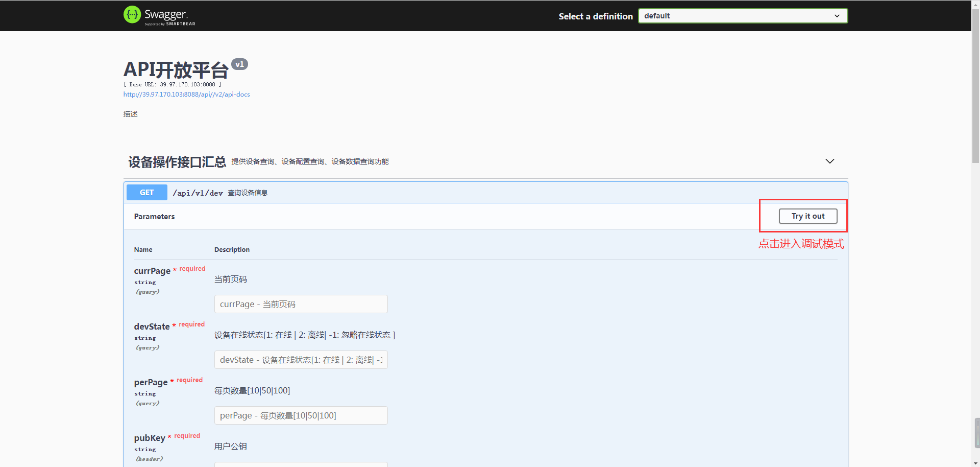
Task: Click the 用户公钥 description text
Action: (231, 447)
